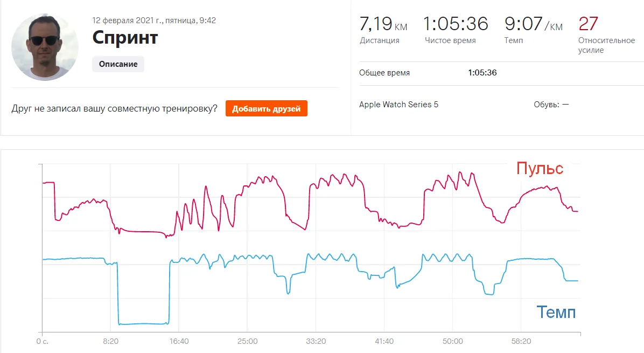Viewport: 644px width, 353px height.
Task: Select the 50:00 mark on the time axis
Action: [x=452, y=341]
